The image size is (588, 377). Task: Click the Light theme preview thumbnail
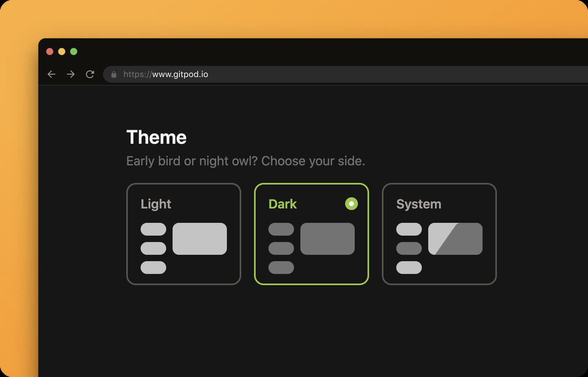(200, 239)
